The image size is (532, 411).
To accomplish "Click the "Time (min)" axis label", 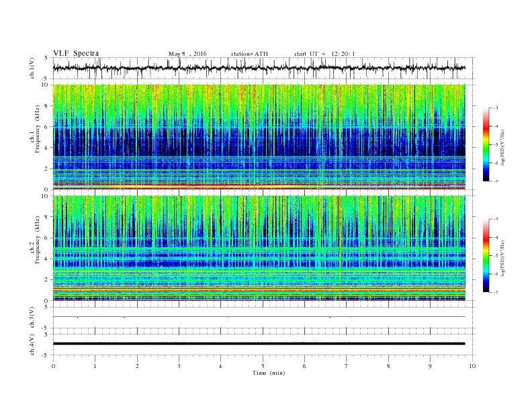I will click(269, 373).
